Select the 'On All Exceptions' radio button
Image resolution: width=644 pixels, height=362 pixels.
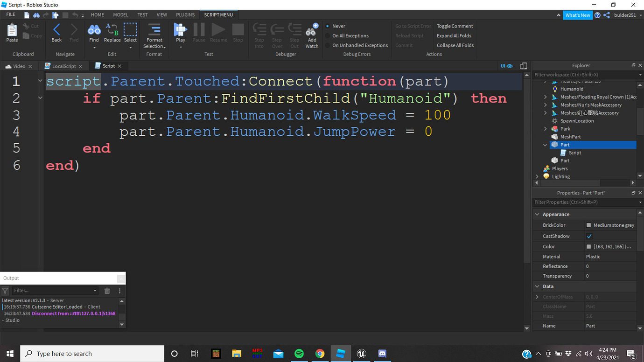tap(327, 35)
